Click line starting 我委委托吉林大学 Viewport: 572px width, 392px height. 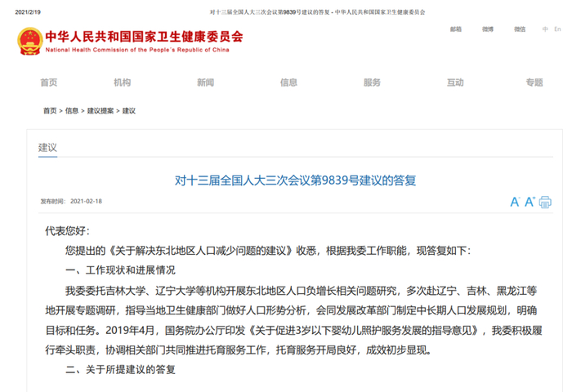point(301,291)
